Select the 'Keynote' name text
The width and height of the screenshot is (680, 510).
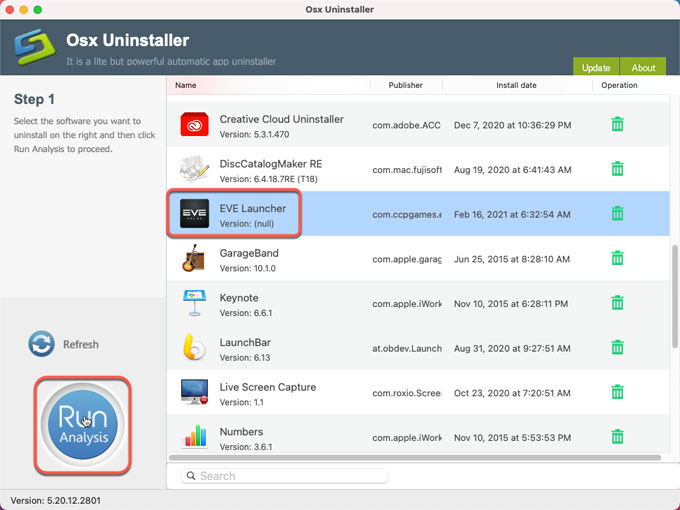tap(239, 298)
